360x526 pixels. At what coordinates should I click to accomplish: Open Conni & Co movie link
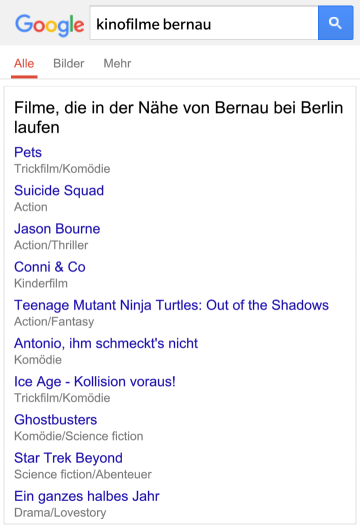(50, 267)
